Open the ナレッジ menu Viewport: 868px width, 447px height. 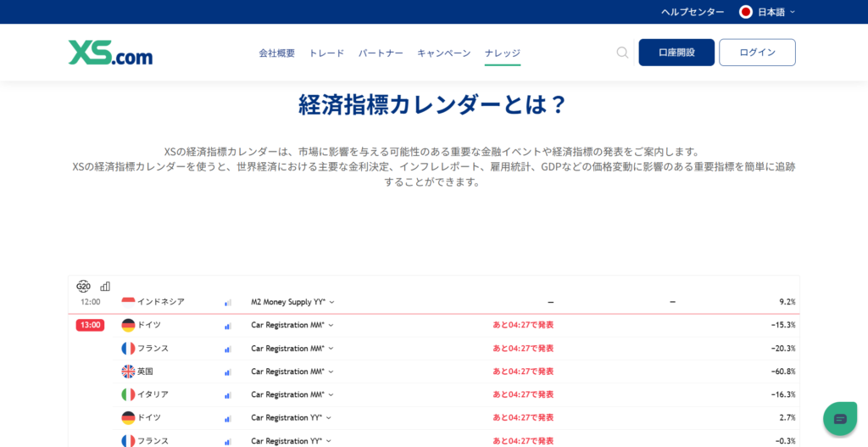(503, 53)
